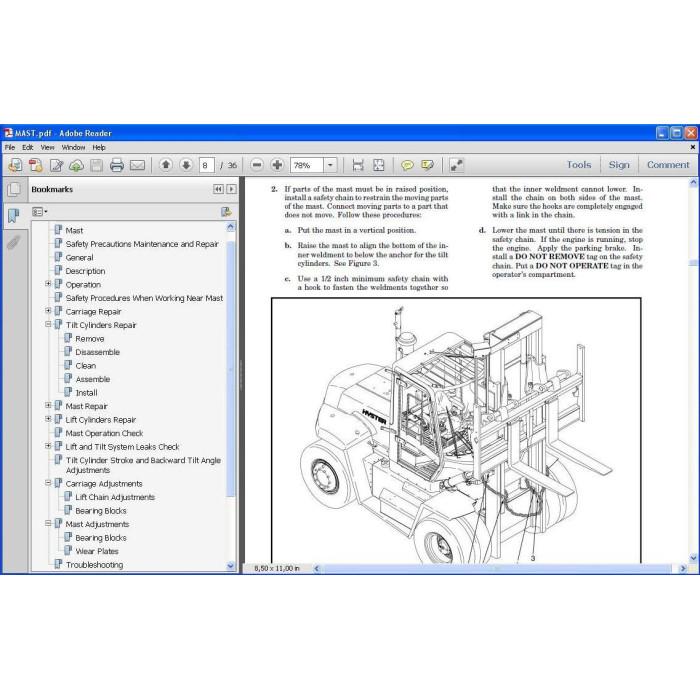The image size is (700, 700).
Task: Select the General bookmark
Action: (79, 258)
